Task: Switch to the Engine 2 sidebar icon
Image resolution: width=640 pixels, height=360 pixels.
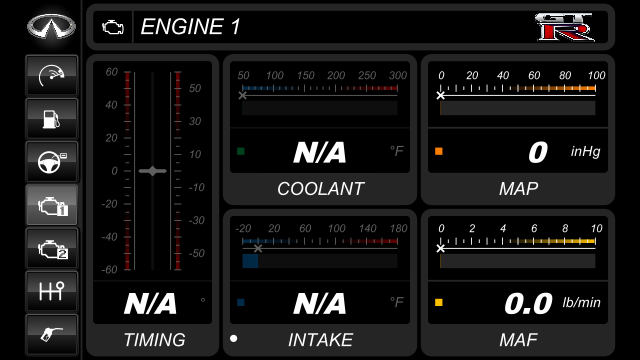Action: click(x=51, y=248)
